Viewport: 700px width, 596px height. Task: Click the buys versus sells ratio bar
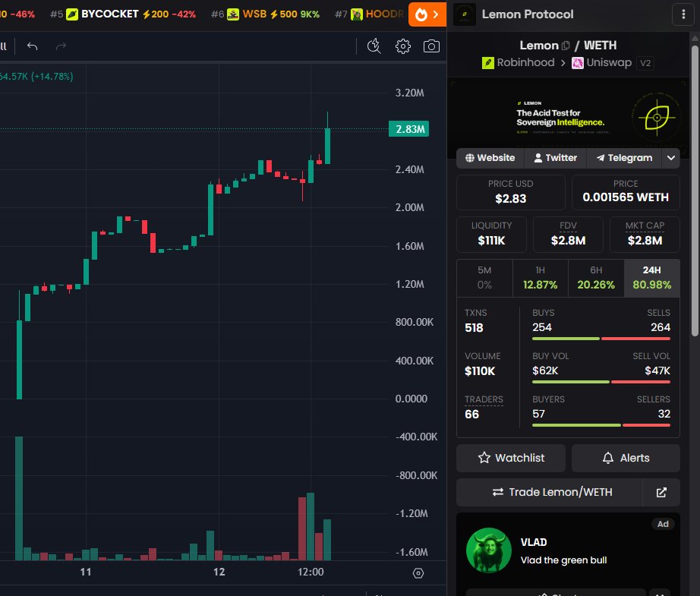pos(601,339)
